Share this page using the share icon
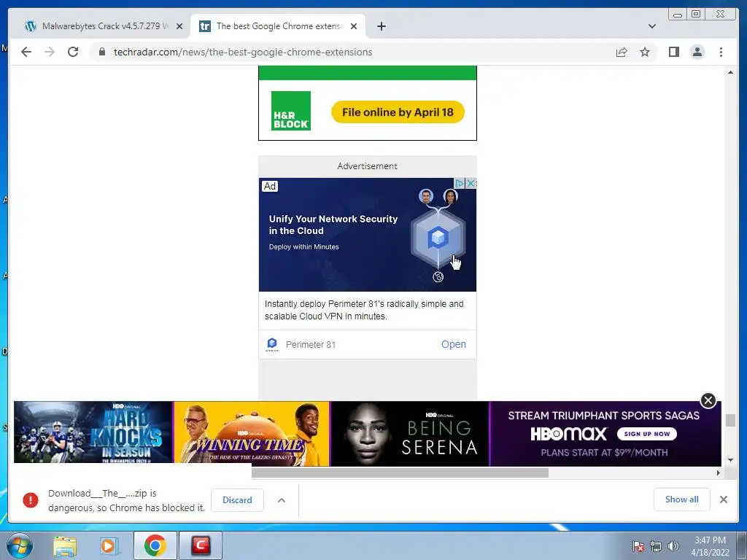Screen dimensions: 747x560 [622, 52]
